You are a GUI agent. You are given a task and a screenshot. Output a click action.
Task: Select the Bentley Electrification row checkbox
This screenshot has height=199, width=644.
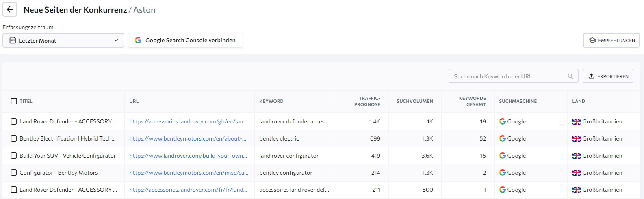pos(14,138)
